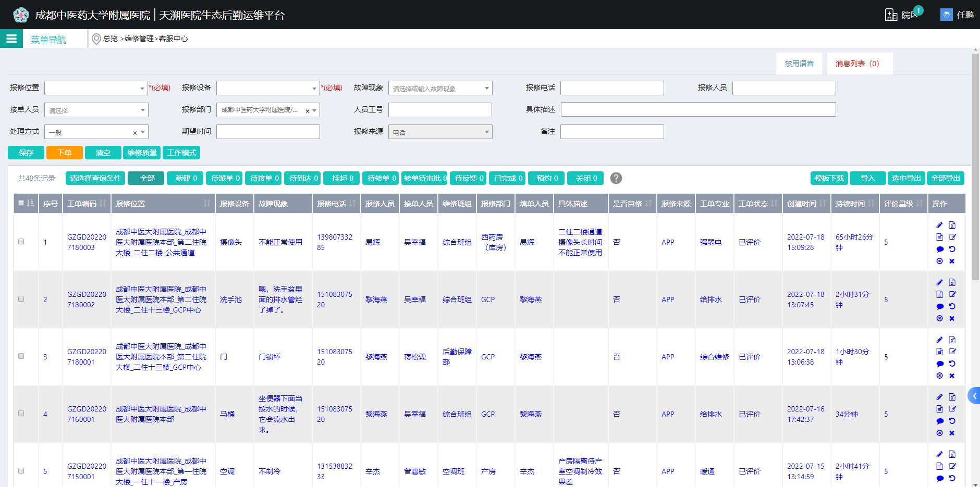Open the 报修位置 dropdown
The height and width of the screenshot is (487, 980).
[96, 88]
